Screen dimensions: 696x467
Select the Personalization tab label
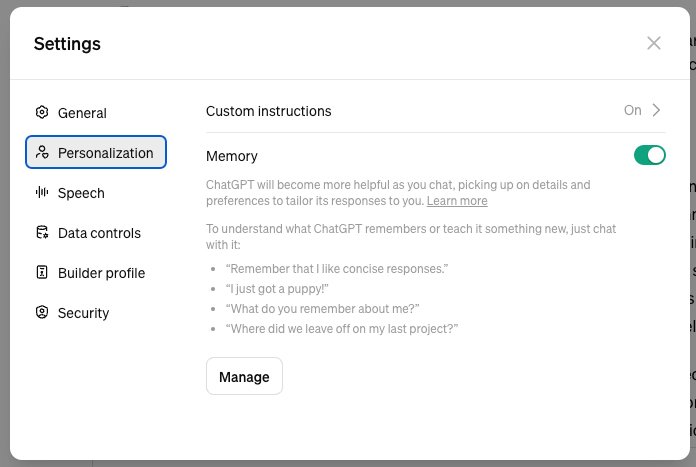(106, 153)
